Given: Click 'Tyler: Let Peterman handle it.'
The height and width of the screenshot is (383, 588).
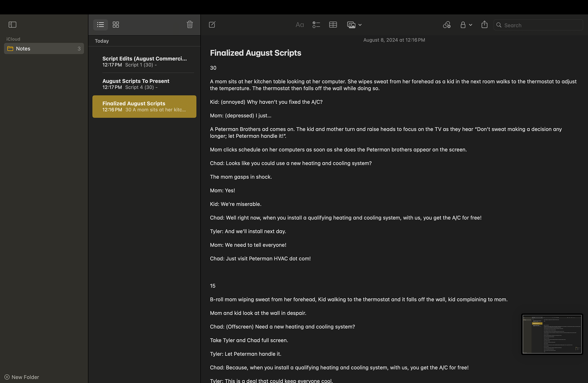Looking at the screenshot, I should click(x=245, y=354).
